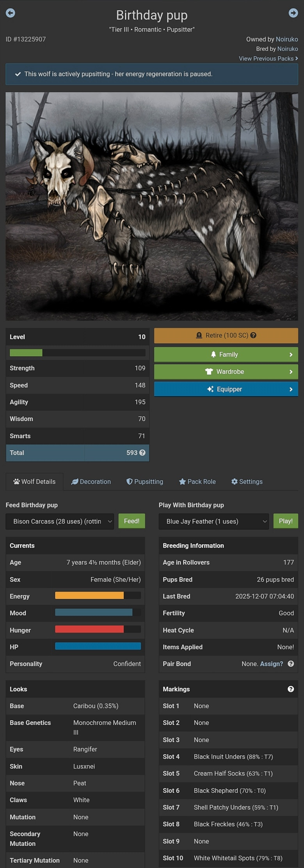304x868 pixels.
Task: Open the Settings tab
Action: [247, 481]
